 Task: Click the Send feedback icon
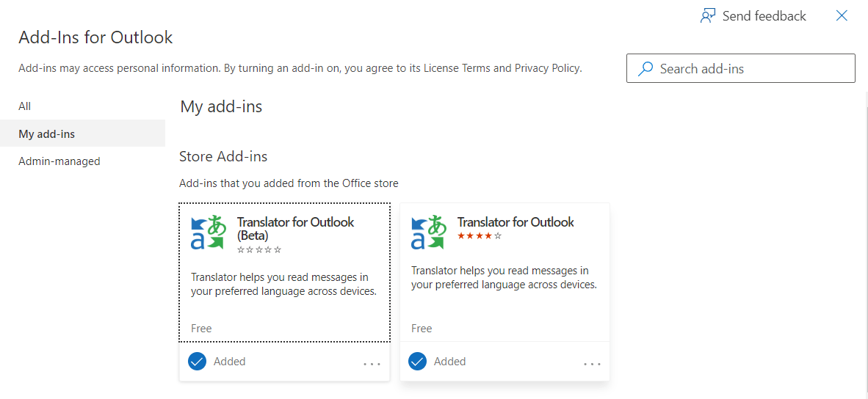pos(708,16)
